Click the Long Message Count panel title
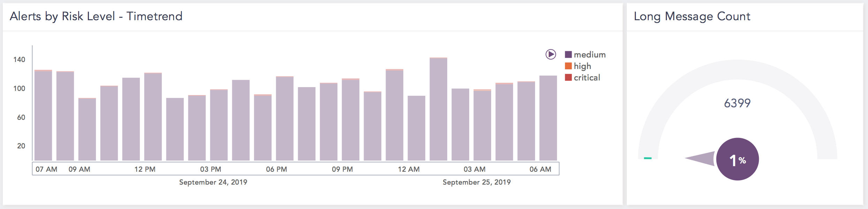 692,16
